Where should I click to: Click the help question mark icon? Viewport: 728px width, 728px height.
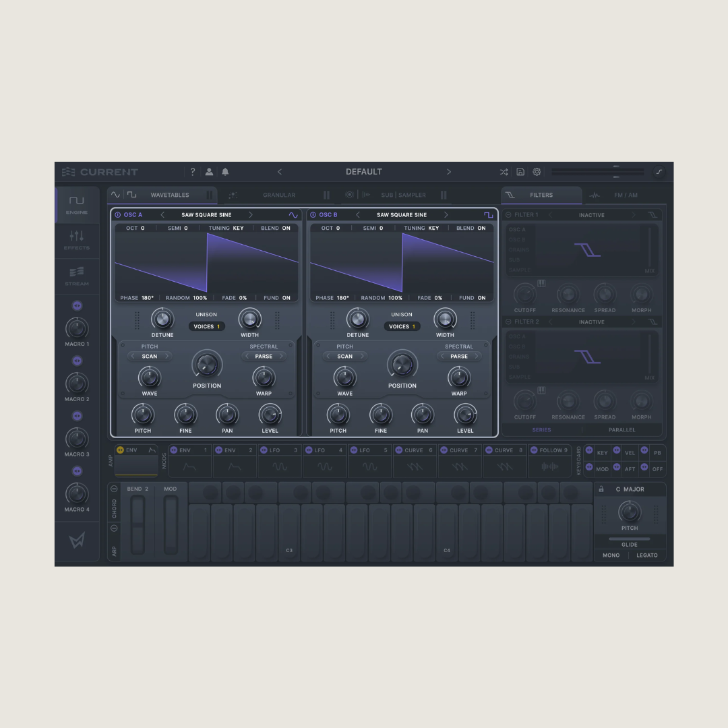(193, 172)
